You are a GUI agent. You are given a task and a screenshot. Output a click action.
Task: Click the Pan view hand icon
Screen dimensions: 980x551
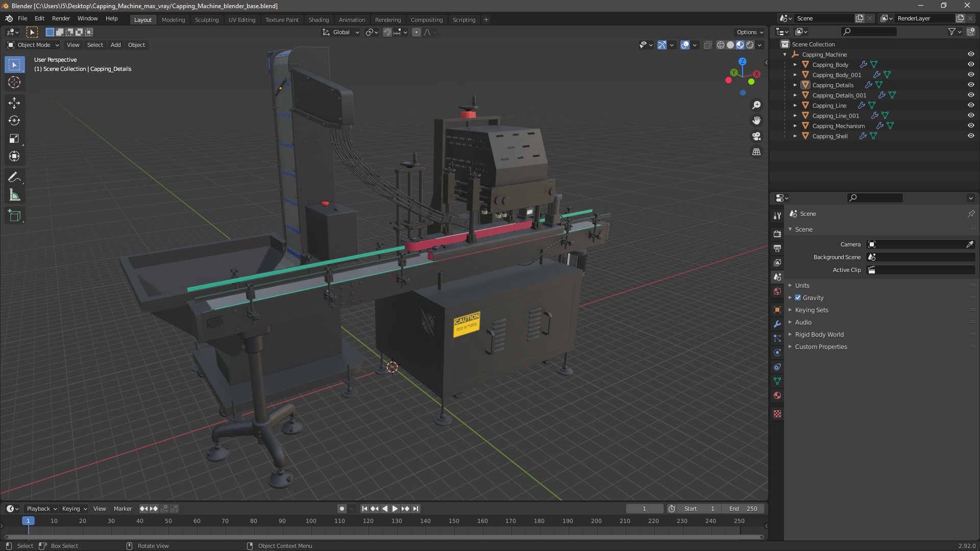(x=756, y=120)
